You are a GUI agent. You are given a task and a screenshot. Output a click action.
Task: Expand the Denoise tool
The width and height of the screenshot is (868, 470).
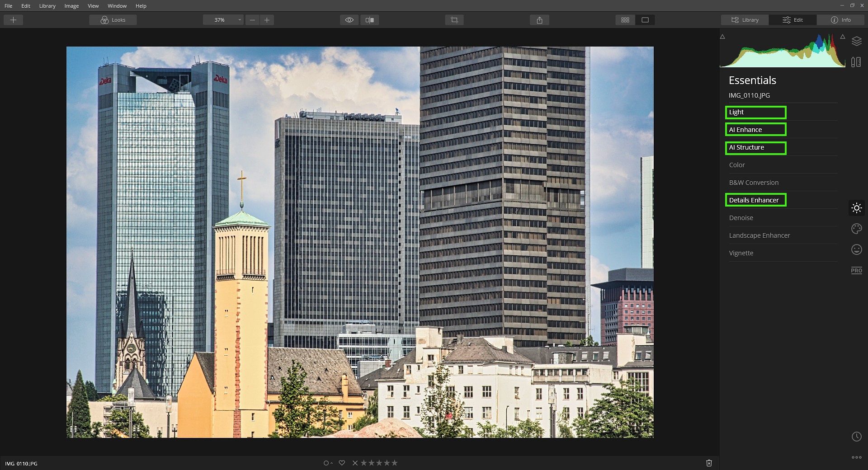(783, 218)
